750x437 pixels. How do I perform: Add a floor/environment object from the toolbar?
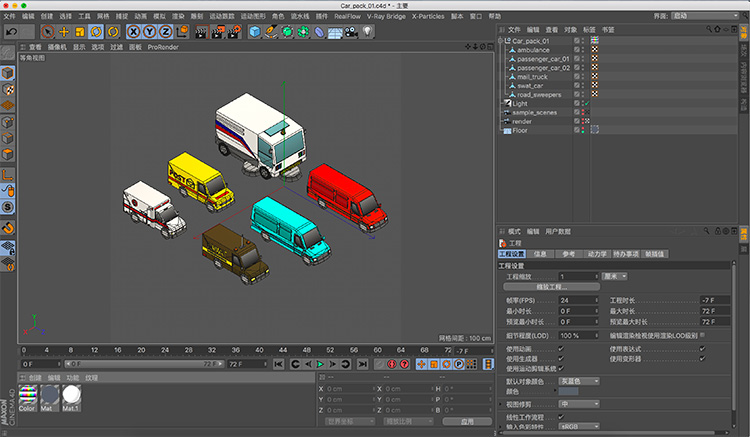(x=335, y=32)
